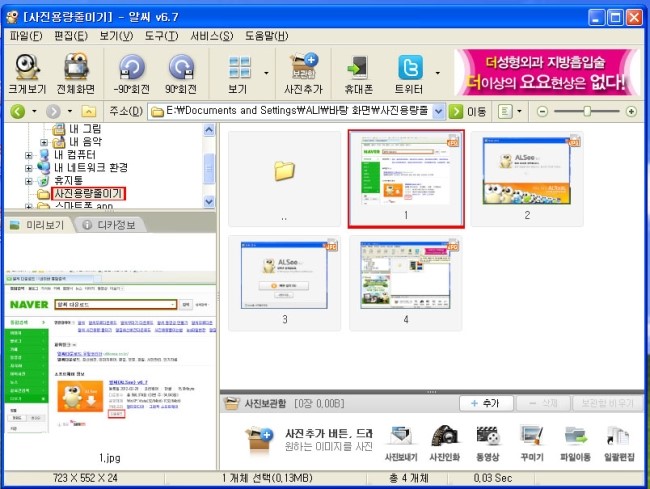
Task: Open the 도구(T) menu
Action: point(162,36)
